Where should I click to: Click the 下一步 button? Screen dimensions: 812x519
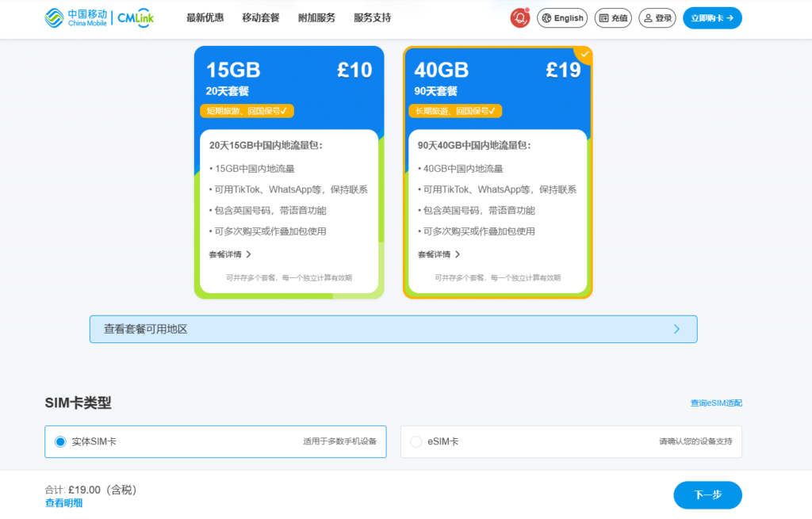[x=707, y=494]
